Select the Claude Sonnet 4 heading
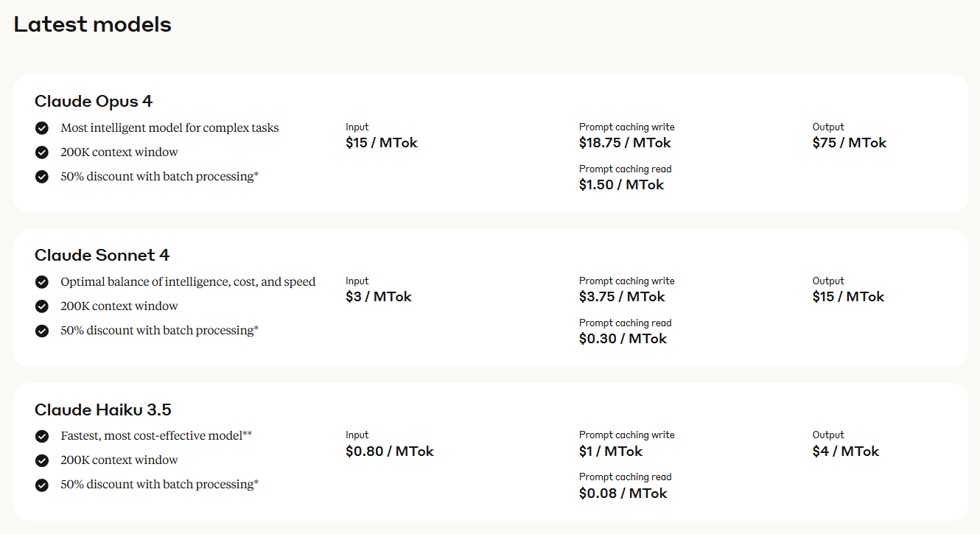Viewport: 980px width, 534px height. pyautogui.click(x=102, y=255)
